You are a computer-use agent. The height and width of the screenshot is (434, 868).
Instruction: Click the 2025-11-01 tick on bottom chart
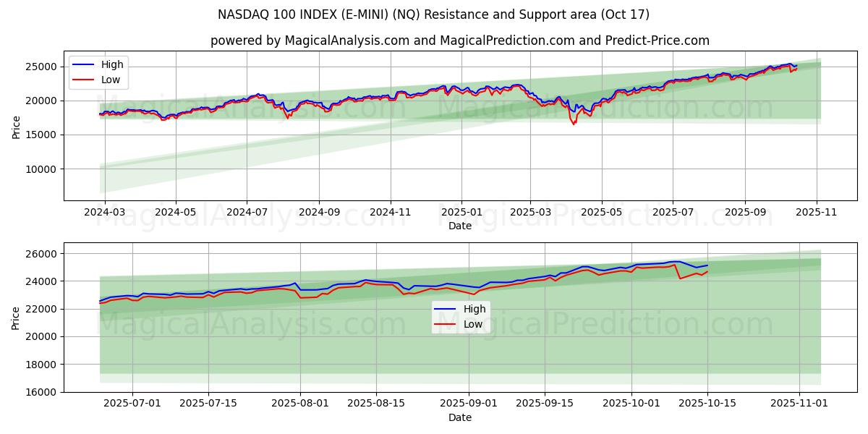pyautogui.click(x=799, y=404)
